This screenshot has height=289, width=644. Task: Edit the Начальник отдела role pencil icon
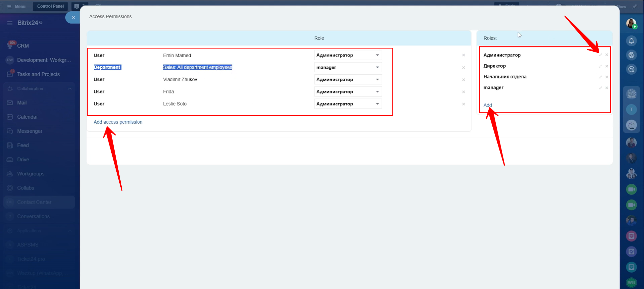[x=600, y=77]
